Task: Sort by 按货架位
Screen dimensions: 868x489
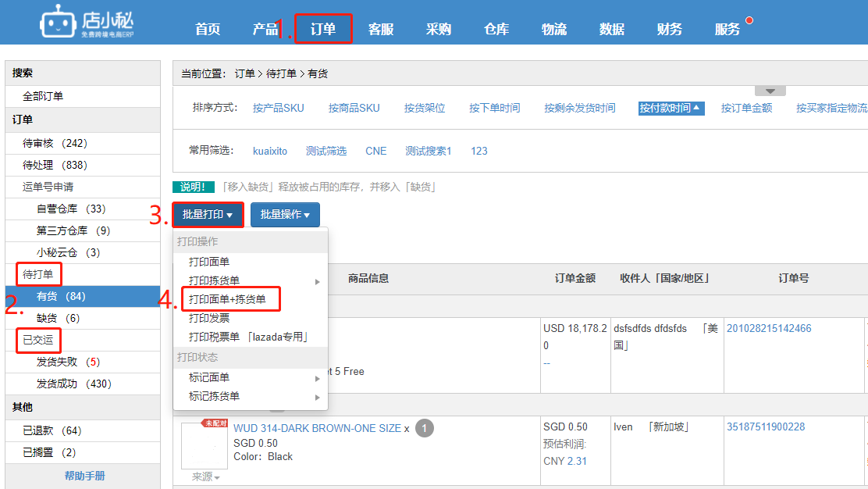Action: coord(425,108)
